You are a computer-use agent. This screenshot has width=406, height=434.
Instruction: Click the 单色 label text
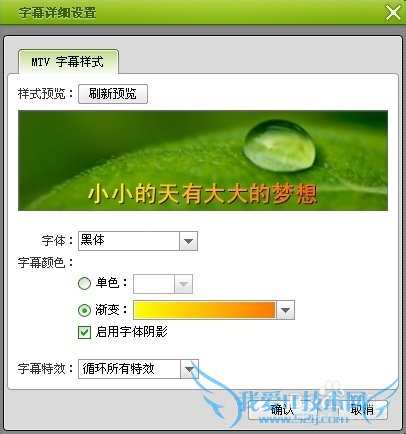click(107, 283)
